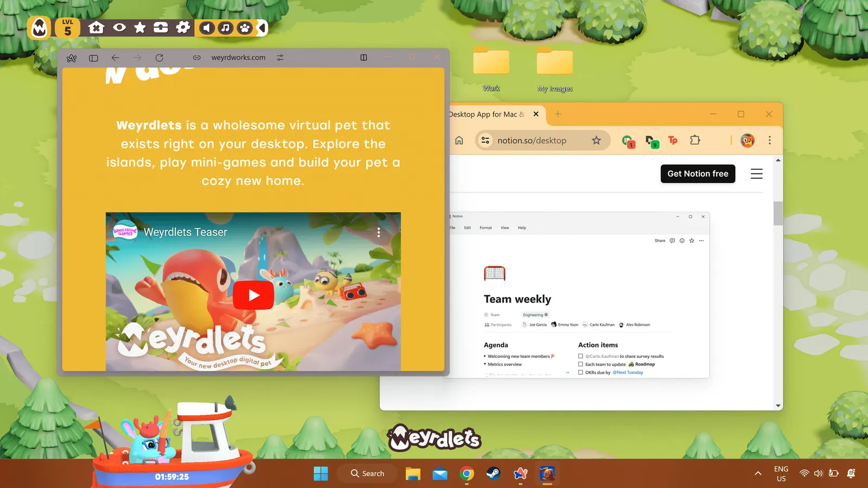Go back in weyrdworks browser

tap(115, 57)
